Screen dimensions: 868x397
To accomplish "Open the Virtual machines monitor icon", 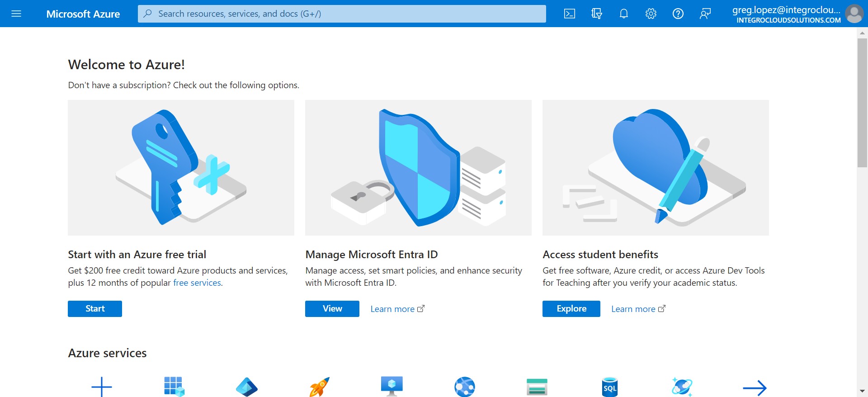I will 392,387.
